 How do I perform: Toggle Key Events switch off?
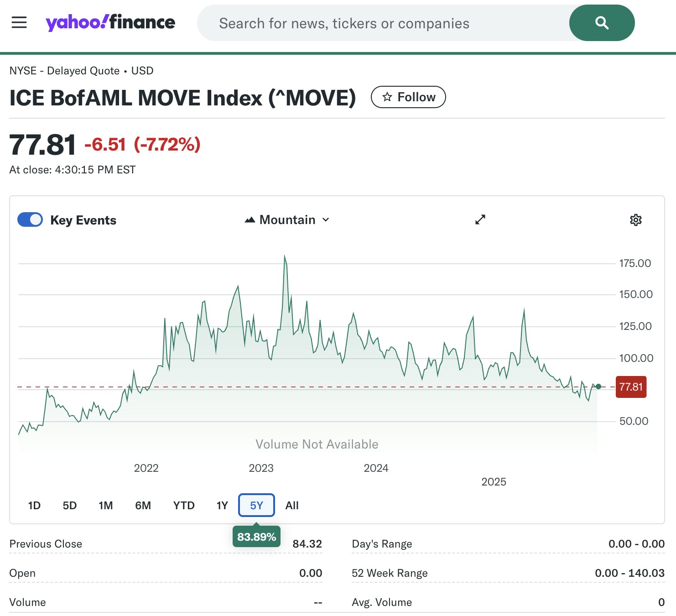tap(30, 220)
